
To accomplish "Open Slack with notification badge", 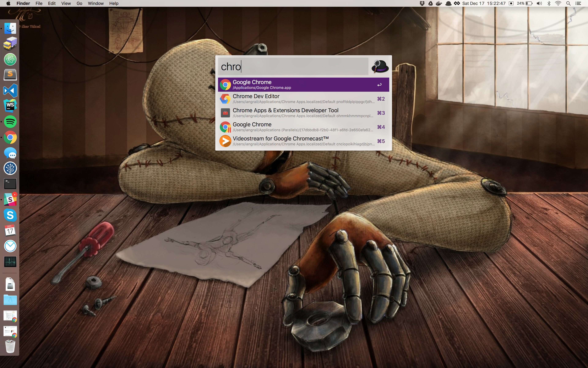I will click(x=10, y=199).
